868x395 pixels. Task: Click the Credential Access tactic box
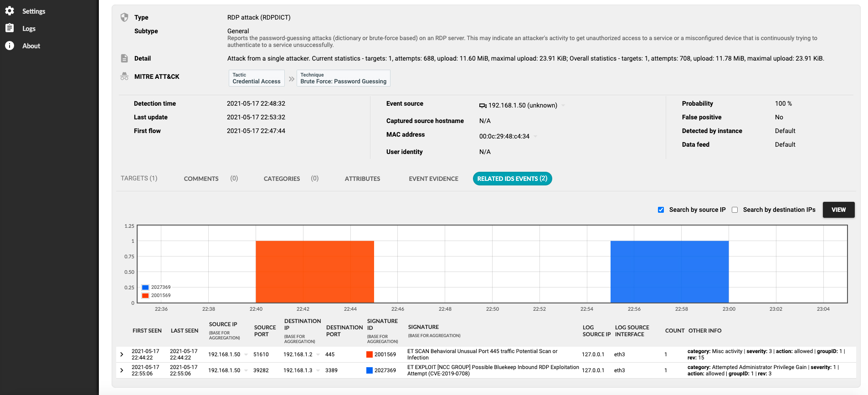[x=257, y=78]
